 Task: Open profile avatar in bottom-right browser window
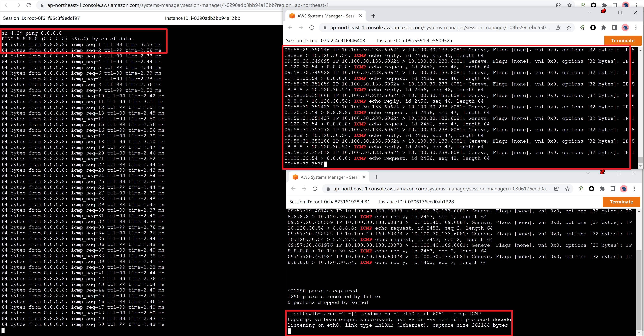click(x=624, y=189)
